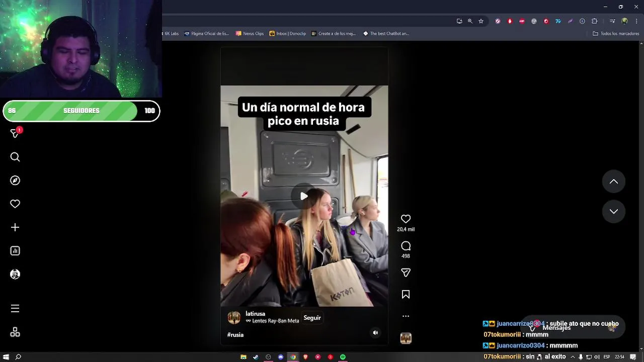
Task: Go to previous reel up chevron
Action: (x=614, y=182)
